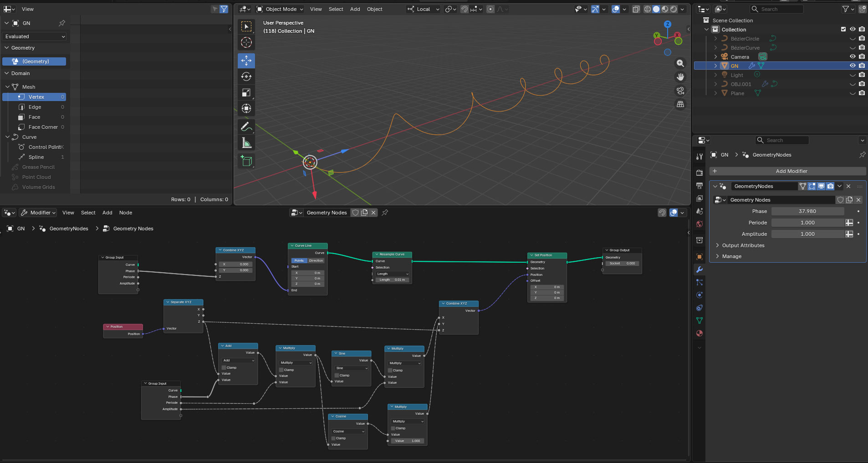Click the Phase value slider
868x463 pixels.
coord(807,211)
